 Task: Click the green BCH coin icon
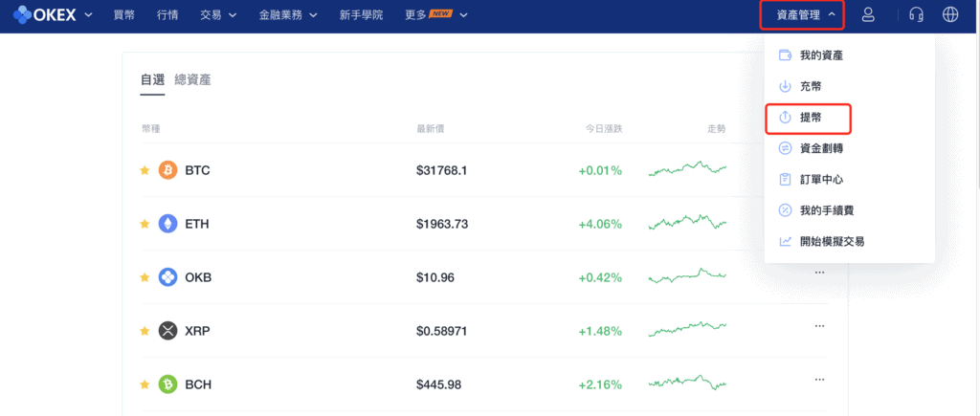pyautogui.click(x=167, y=384)
